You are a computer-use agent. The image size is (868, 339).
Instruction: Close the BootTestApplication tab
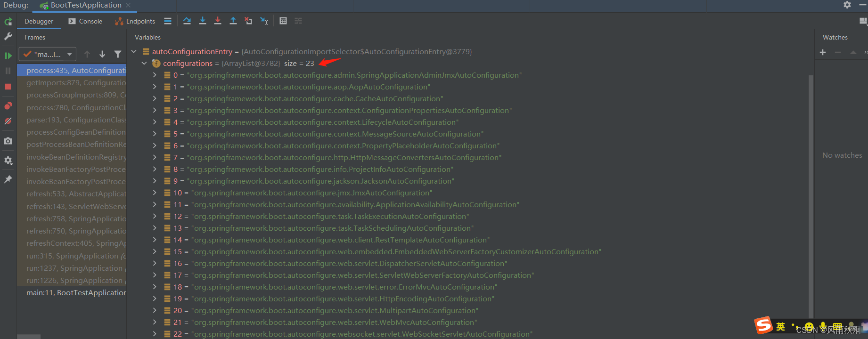(x=128, y=5)
